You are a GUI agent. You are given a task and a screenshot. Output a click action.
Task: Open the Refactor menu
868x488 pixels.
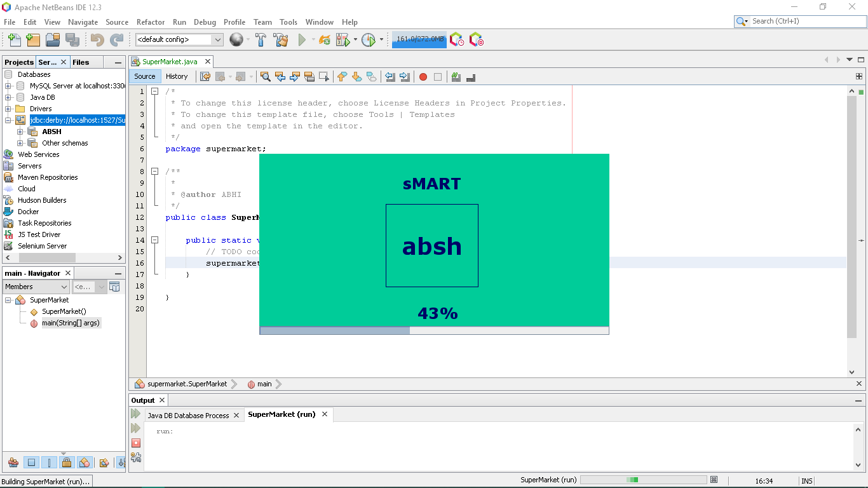(x=151, y=22)
